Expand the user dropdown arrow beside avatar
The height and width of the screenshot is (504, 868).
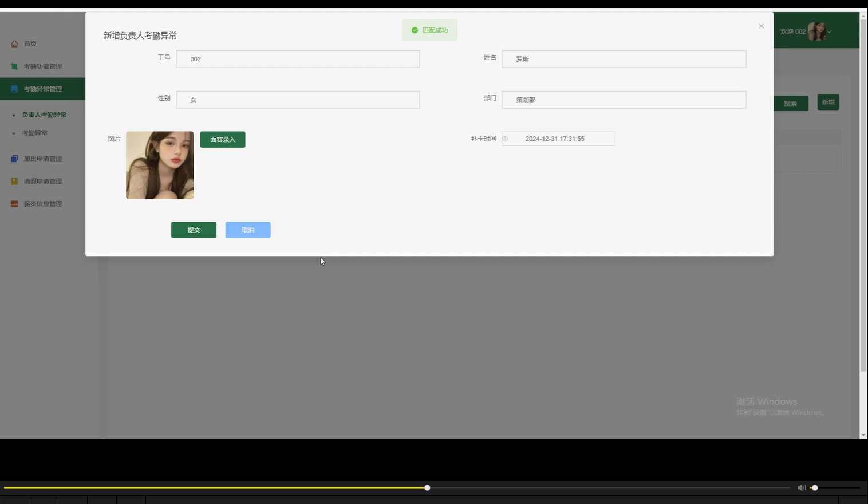(830, 31)
